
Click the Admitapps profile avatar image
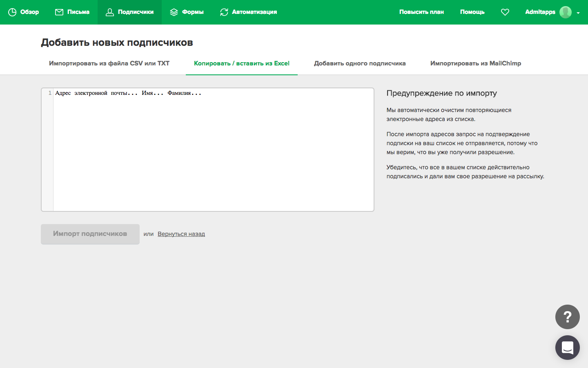(566, 12)
